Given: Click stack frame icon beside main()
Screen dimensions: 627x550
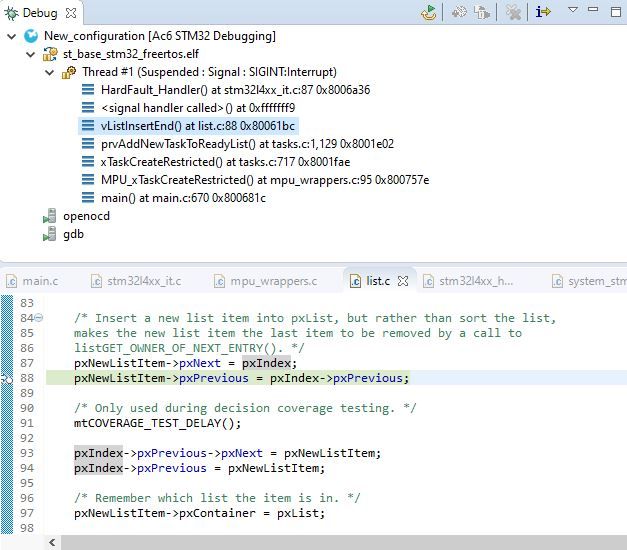Looking at the screenshot, I should coord(88,198).
